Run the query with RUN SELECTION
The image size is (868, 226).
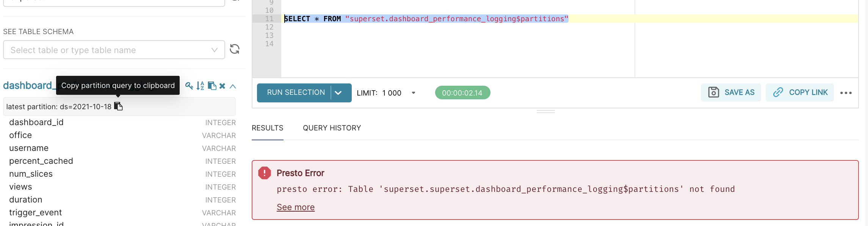296,92
